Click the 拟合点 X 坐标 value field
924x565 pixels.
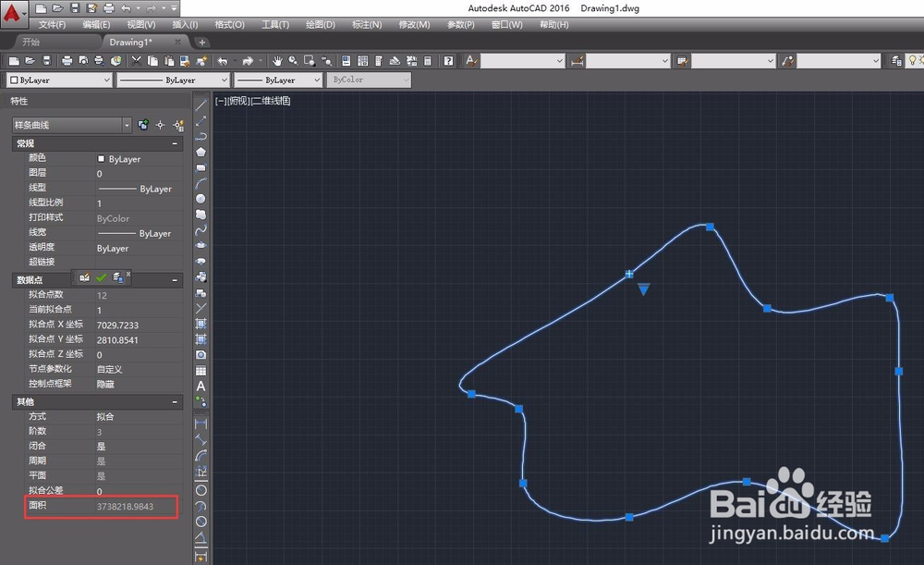(140, 325)
